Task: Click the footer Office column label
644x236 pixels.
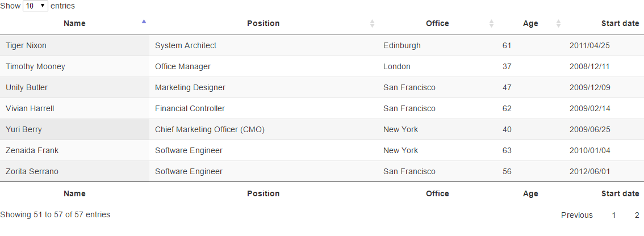Action: 437,193
